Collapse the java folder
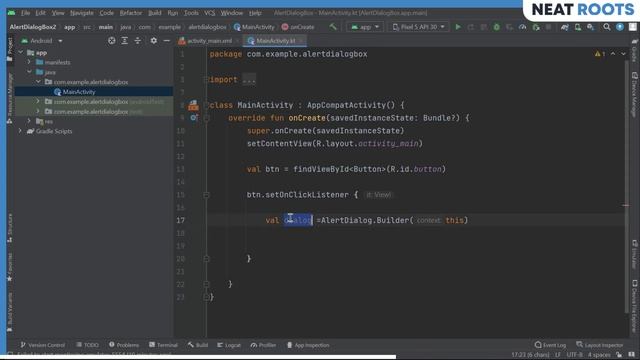The height and width of the screenshot is (360, 640). [x=29, y=72]
